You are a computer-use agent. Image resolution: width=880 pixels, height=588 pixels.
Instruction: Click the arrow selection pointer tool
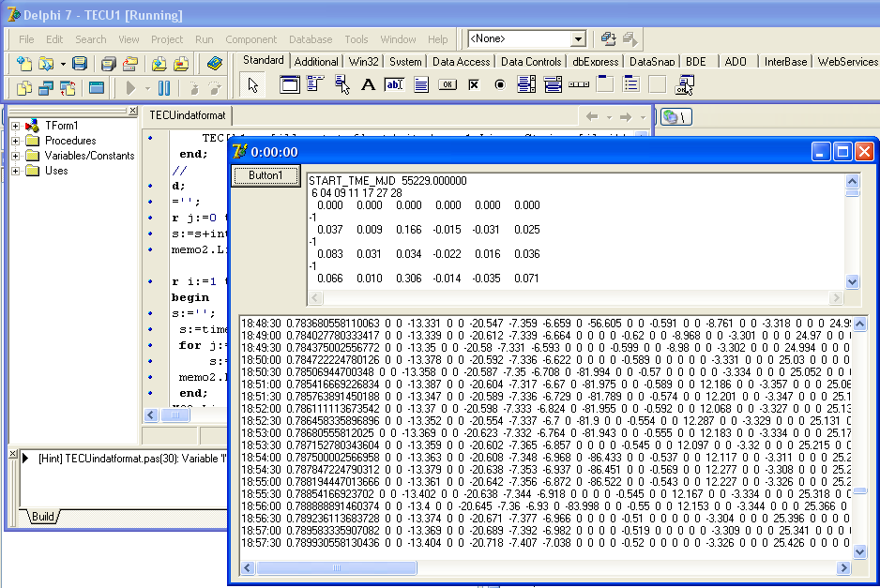[252, 84]
